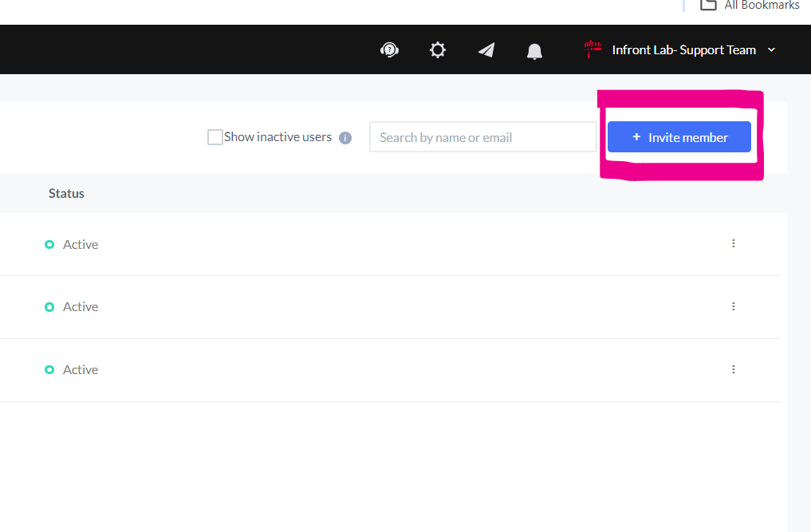This screenshot has width=811, height=532.
Task: Open the first member's three-dot actions menu
Action: [733, 243]
